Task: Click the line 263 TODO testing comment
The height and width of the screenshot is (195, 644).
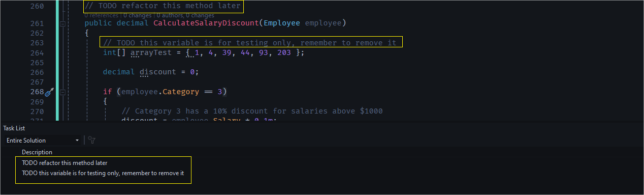Action: pos(250,42)
